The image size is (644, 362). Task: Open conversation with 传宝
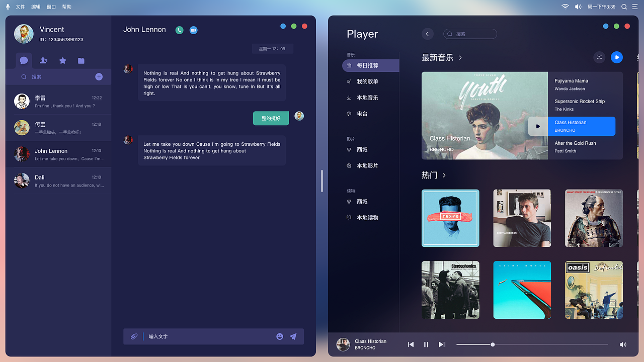pyautogui.click(x=58, y=128)
